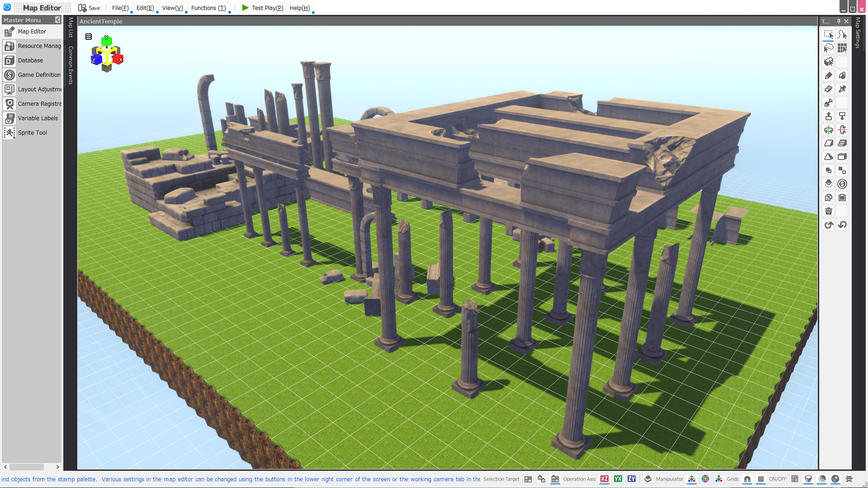Screen dimensions: 868x488
Task: Collapse the Master Menu panel
Action: point(57,20)
